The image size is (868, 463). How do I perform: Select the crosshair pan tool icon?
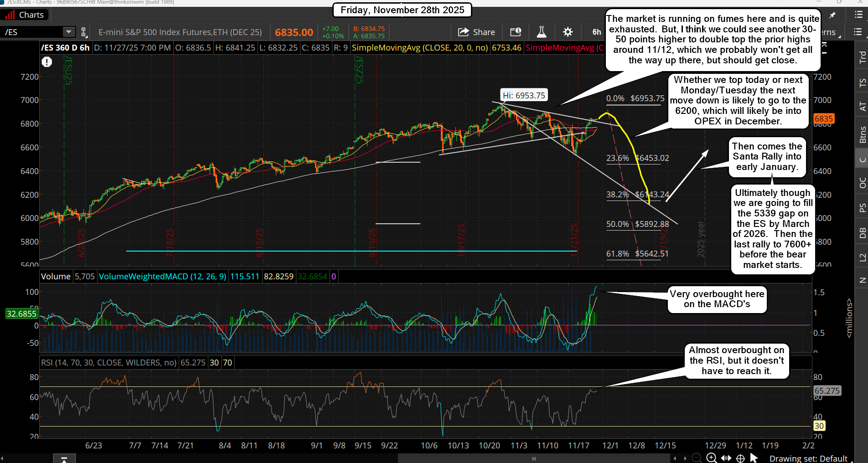(740, 458)
